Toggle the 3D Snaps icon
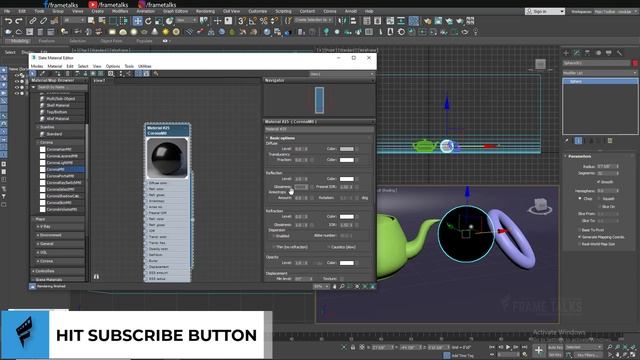Screen dimensions: 640x360 242,21
